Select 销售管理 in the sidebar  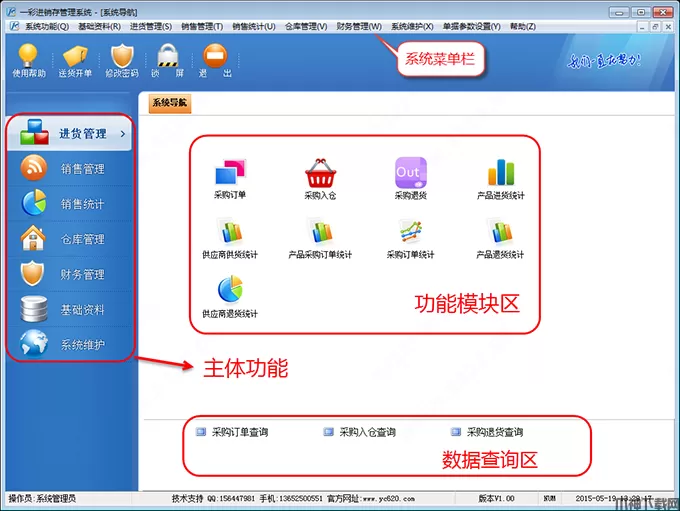click(x=69, y=168)
